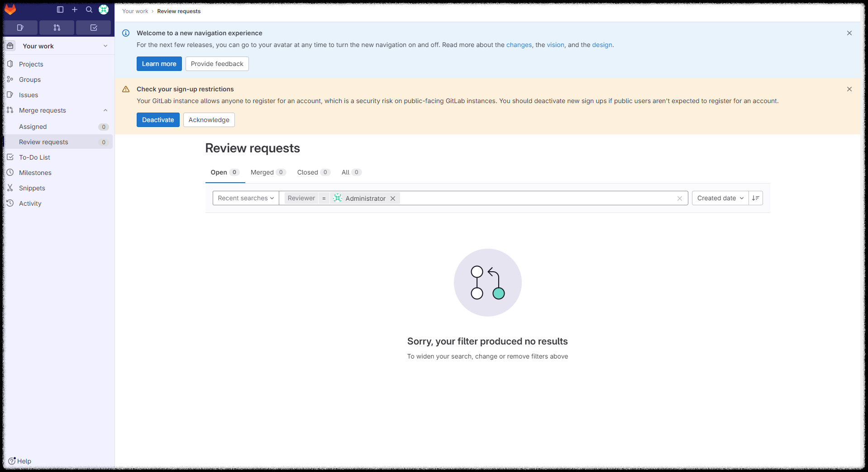Switch to the All tab
The image size is (868, 472).
[351, 172]
